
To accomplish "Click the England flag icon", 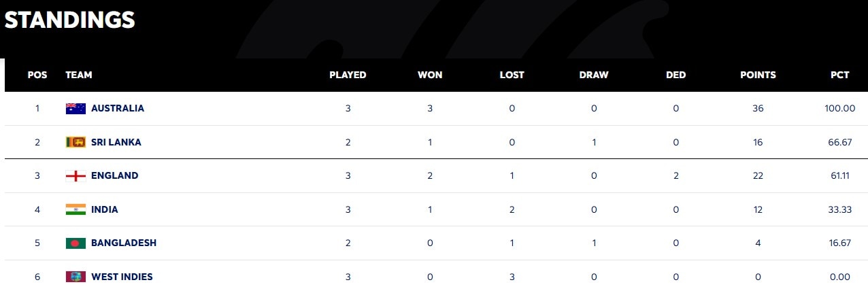I will (x=76, y=175).
